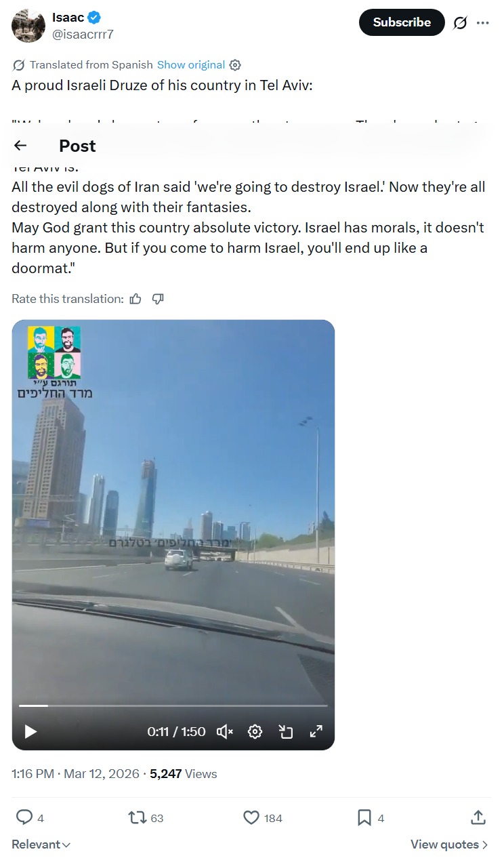
Task: Reply to the post via comment icon
Action: pos(24,818)
